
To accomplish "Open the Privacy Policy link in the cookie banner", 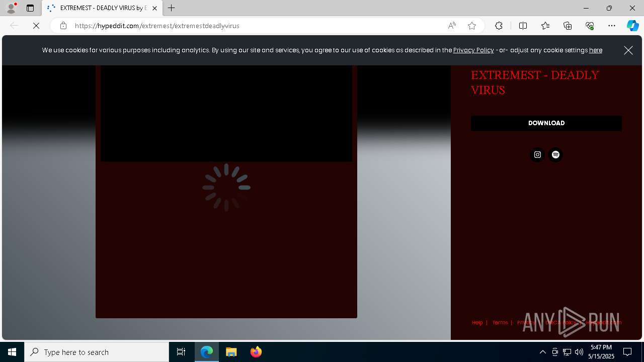I will tap(473, 50).
